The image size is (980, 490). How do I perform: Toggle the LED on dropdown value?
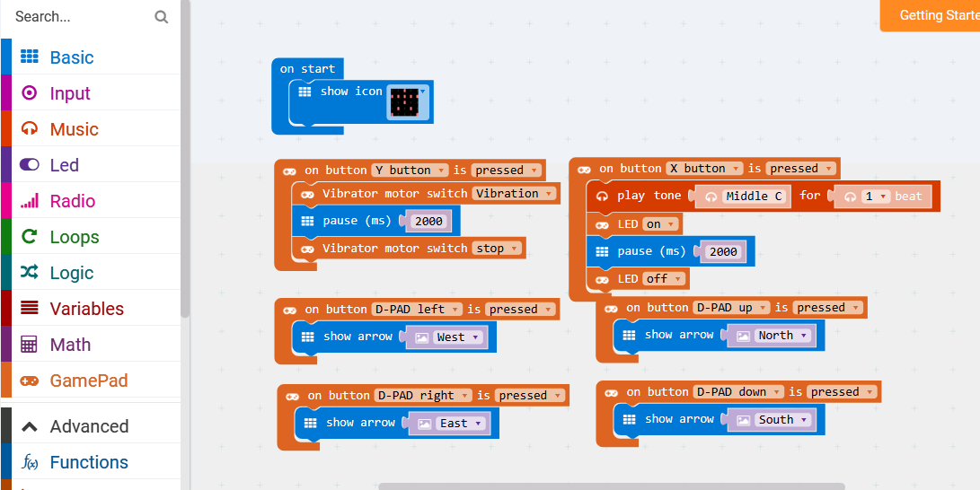coord(661,224)
